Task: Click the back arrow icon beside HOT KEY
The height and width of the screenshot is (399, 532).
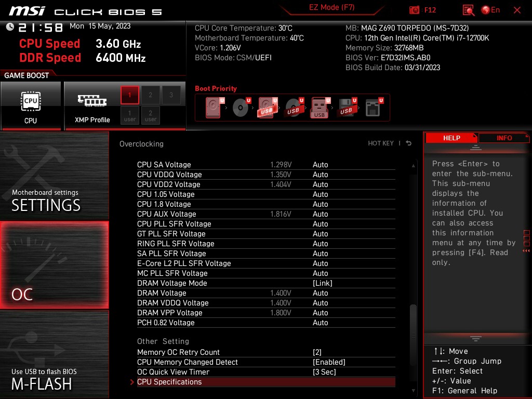Action: click(409, 143)
